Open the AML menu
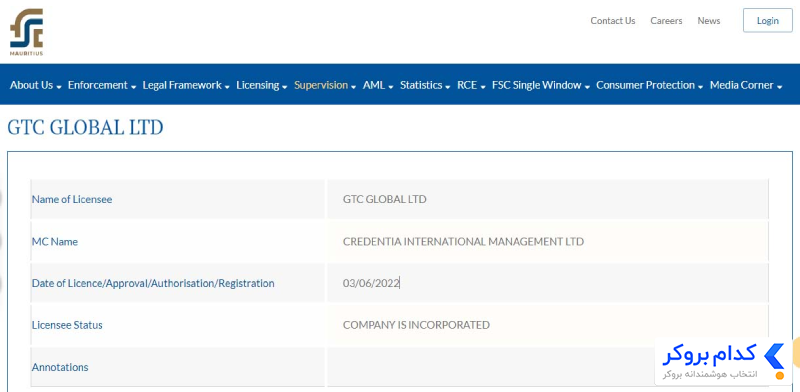The image size is (800, 392). point(378,85)
